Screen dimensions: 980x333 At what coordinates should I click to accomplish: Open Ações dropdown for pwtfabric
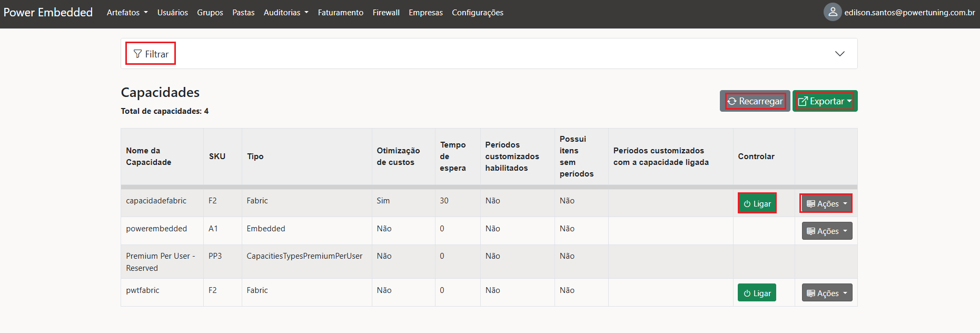827,293
